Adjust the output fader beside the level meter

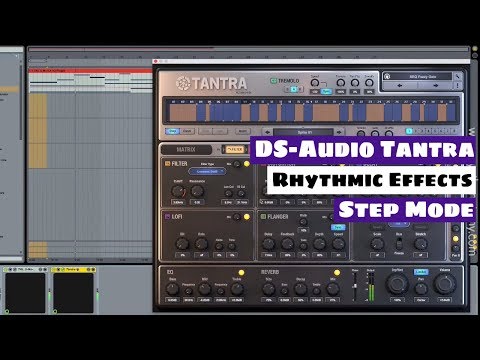[x=355, y=286]
